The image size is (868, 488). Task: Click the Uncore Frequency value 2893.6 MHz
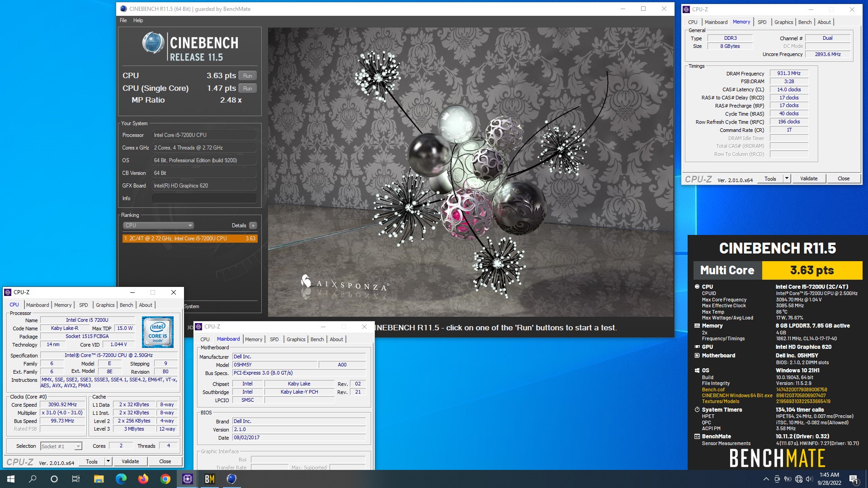(x=828, y=54)
